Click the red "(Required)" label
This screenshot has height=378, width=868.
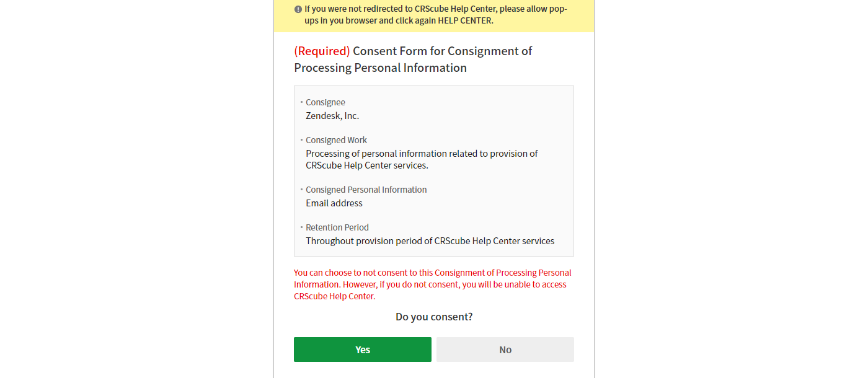[x=322, y=51]
